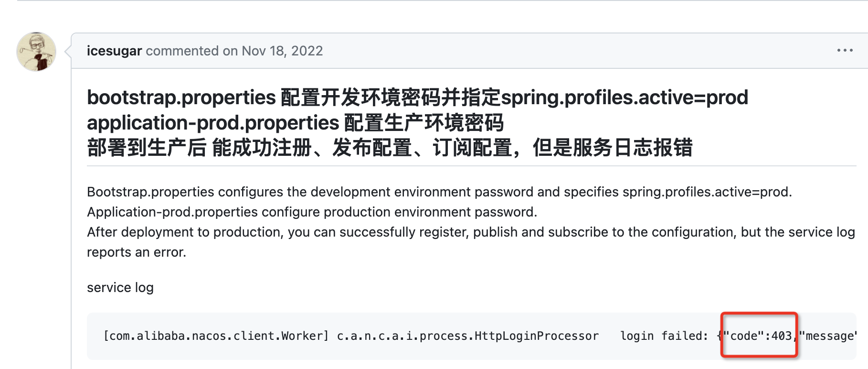This screenshot has width=868, height=369.
Task: Click [com.alibaba.nacos.client.Worker] in the code block
Action: click(216, 336)
